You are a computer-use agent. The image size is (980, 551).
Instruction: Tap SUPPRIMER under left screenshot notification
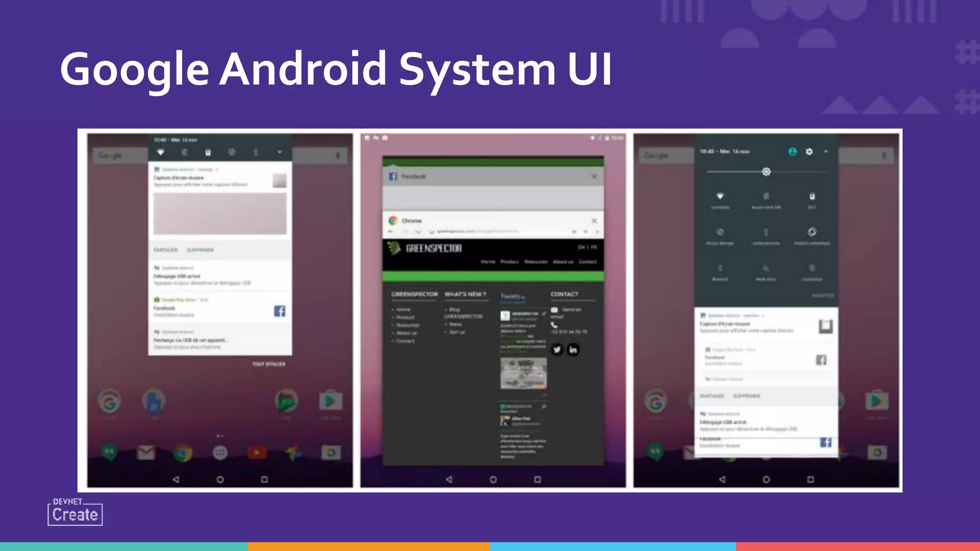[200, 250]
